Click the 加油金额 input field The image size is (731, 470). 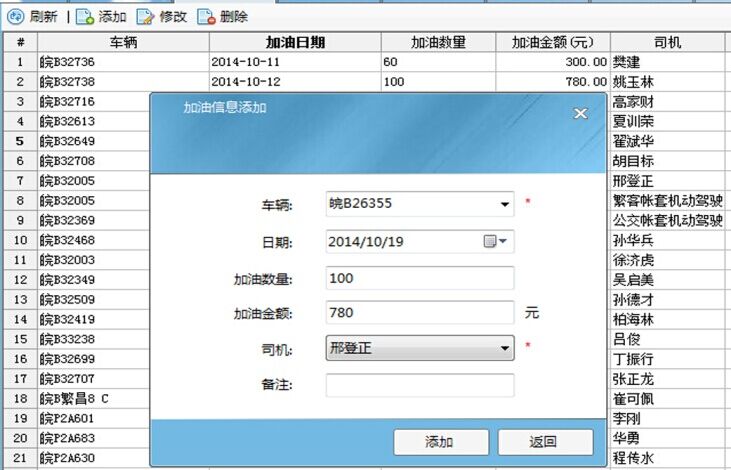click(x=420, y=313)
